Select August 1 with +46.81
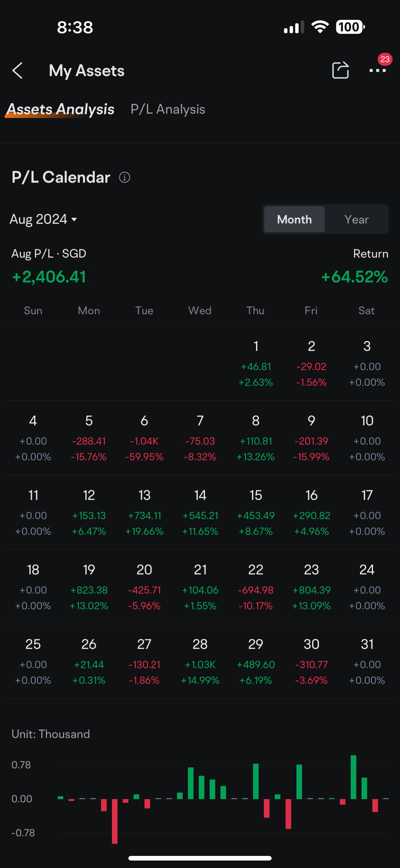Screen dimensions: 400x868 pos(256,364)
